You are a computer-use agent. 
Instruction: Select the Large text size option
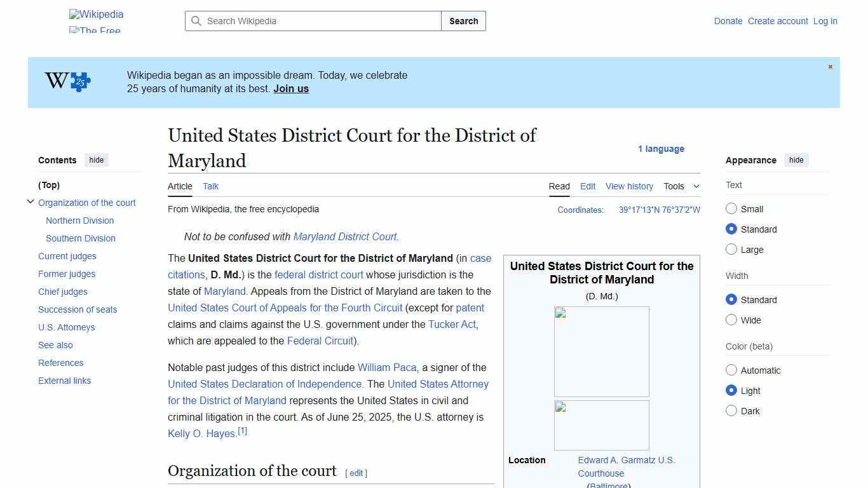click(x=731, y=249)
